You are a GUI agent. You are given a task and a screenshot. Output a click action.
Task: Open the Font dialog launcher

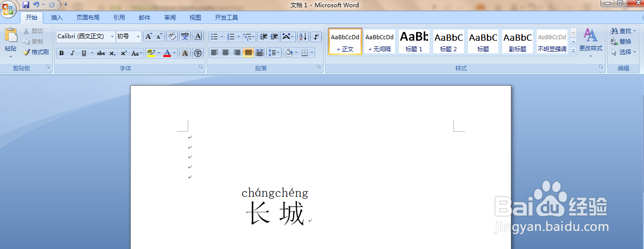click(x=201, y=68)
